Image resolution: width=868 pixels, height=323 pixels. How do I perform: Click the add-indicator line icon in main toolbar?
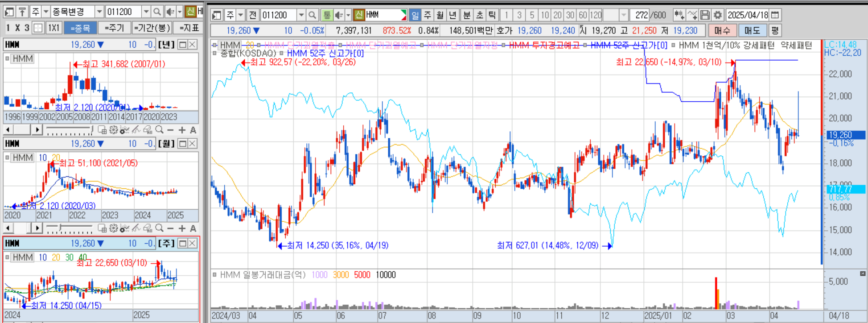click(x=692, y=15)
